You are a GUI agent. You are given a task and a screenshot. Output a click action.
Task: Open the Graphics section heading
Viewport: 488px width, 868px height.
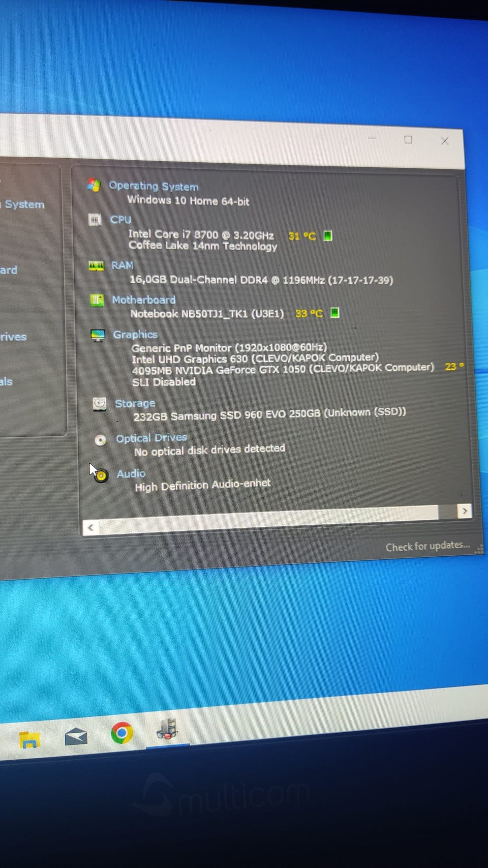tap(135, 335)
